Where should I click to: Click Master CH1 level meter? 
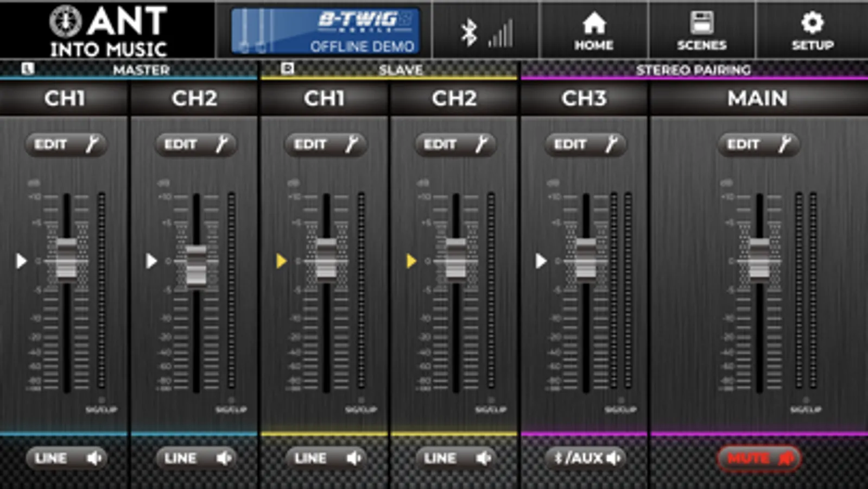coord(102,290)
